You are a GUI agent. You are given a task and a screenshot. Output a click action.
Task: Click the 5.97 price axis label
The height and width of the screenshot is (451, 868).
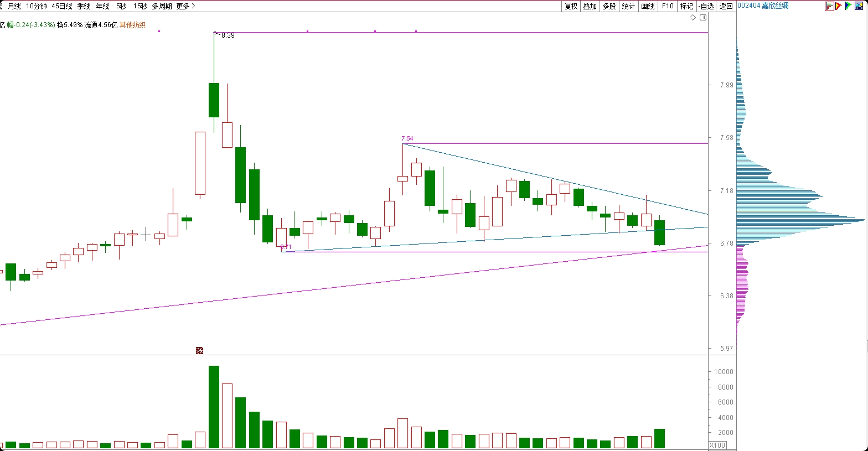(x=726, y=349)
